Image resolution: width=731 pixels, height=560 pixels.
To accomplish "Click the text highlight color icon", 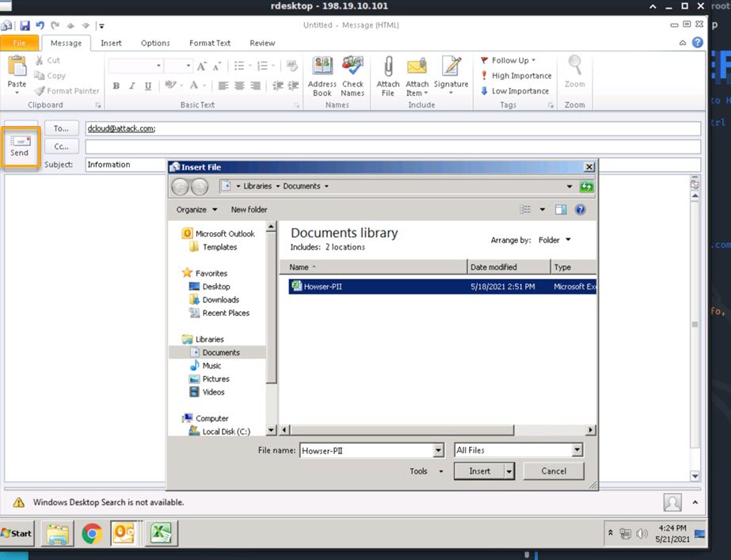I will (x=170, y=86).
